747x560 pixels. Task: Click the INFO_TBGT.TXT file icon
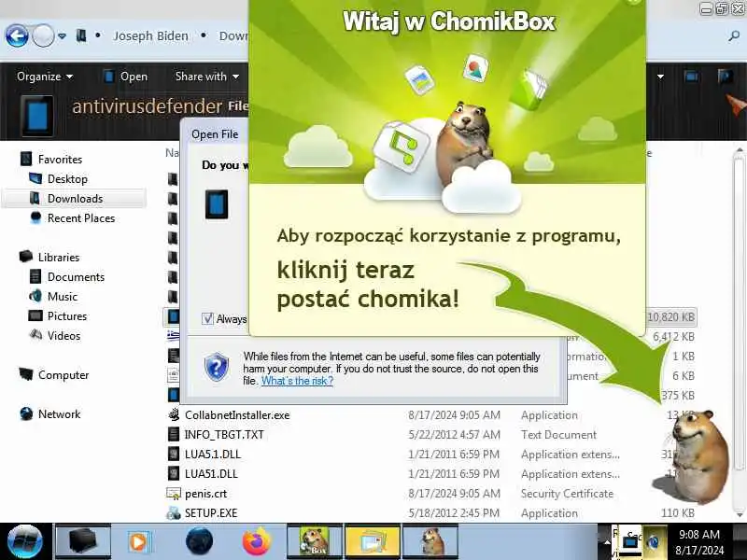point(174,435)
